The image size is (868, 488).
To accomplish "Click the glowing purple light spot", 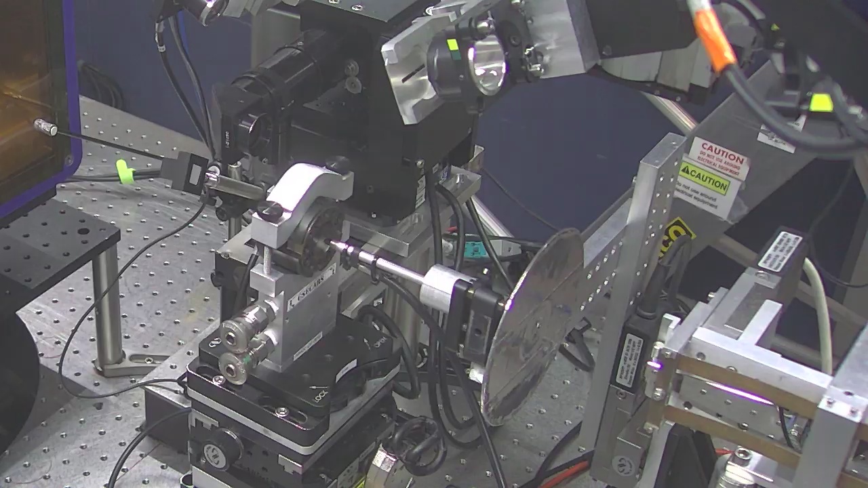I will (655, 366).
